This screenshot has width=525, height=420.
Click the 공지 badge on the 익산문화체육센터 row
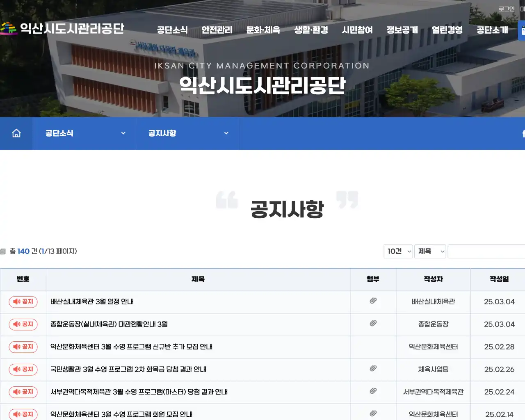click(x=23, y=347)
